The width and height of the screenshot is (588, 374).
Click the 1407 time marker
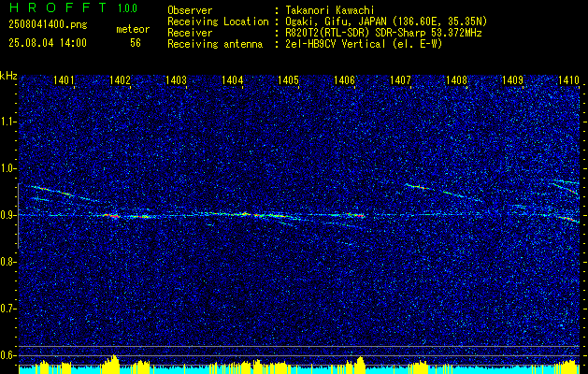[400, 79]
